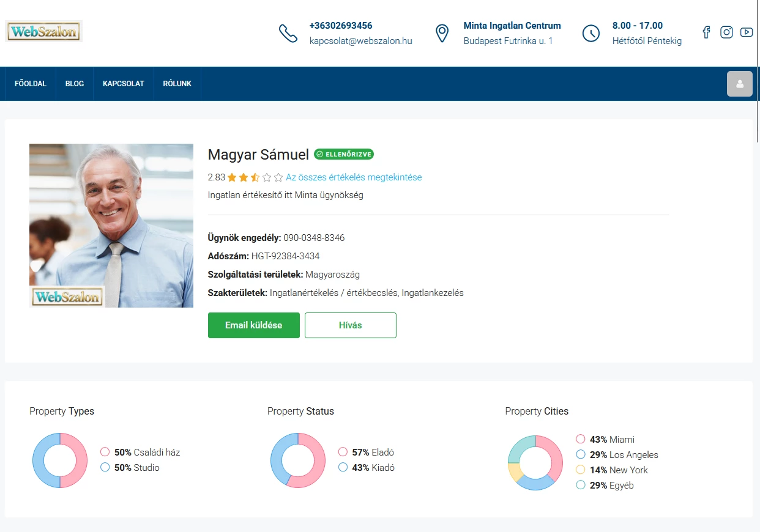
Task: Click the clock opening hours icon
Action: pos(590,33)
